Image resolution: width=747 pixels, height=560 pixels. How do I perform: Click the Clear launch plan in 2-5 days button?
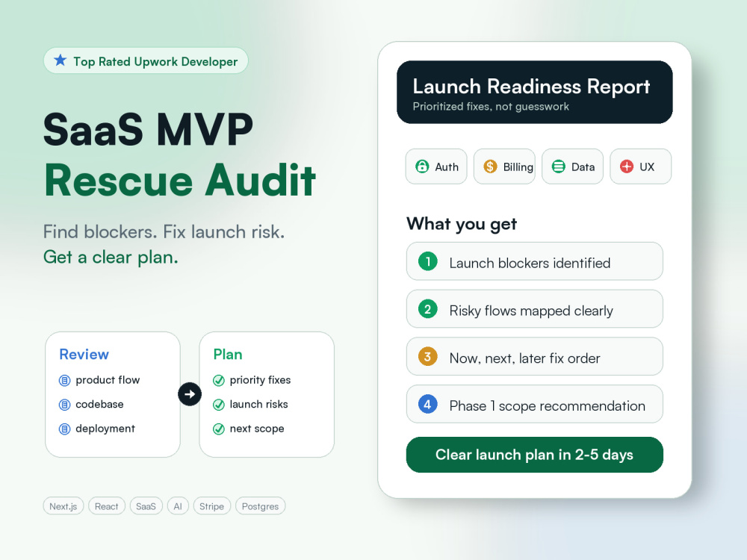535,455
